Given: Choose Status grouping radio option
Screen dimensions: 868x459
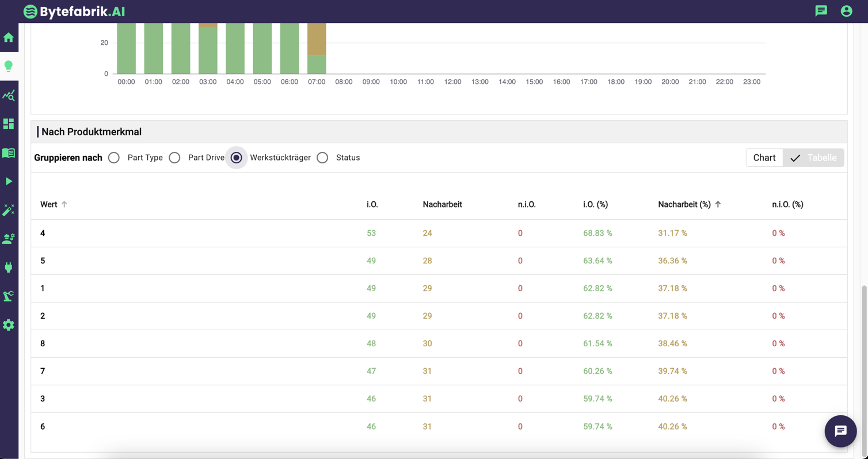Looking at the screenshot, I should (x=322, y=158).
